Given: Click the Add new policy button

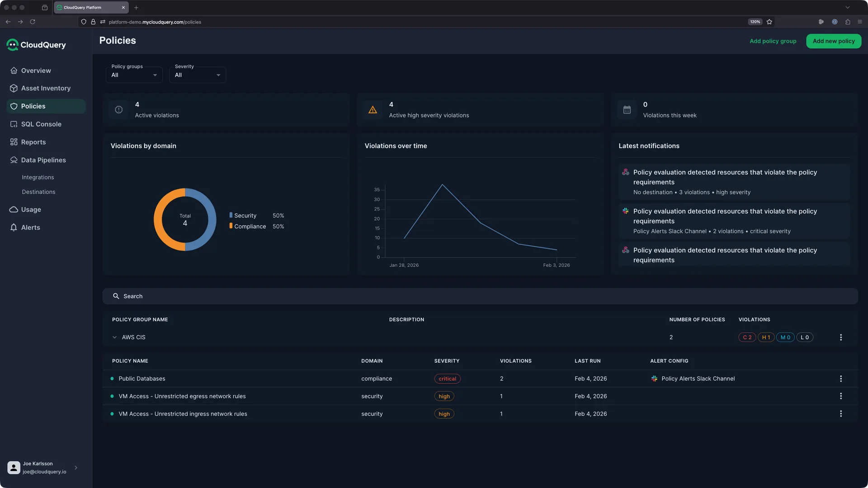Looking at the screenshot, I should click(x=834, y=41).
